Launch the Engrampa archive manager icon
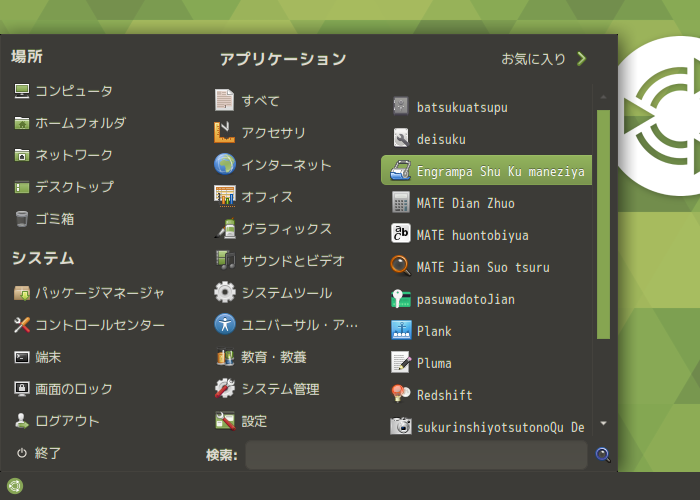This screenshot has width=700, height=500. (401, 171)
